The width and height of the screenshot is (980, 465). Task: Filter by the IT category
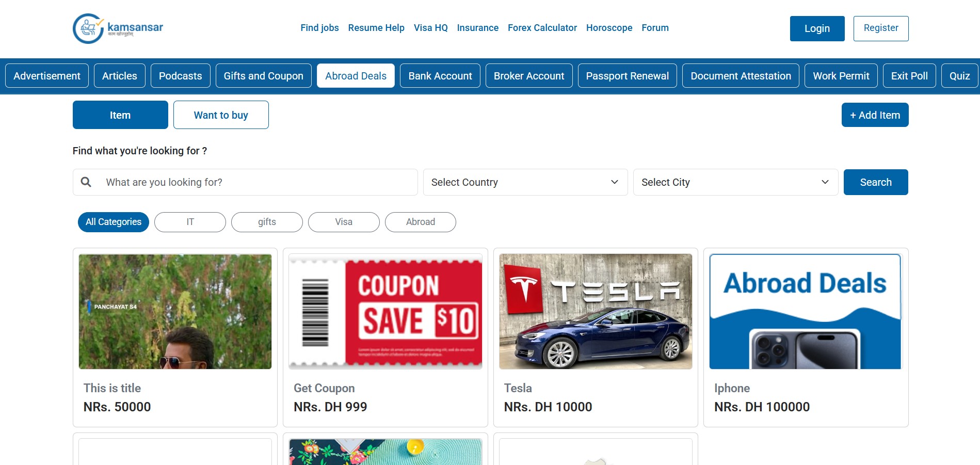click(x=190, y=222)
